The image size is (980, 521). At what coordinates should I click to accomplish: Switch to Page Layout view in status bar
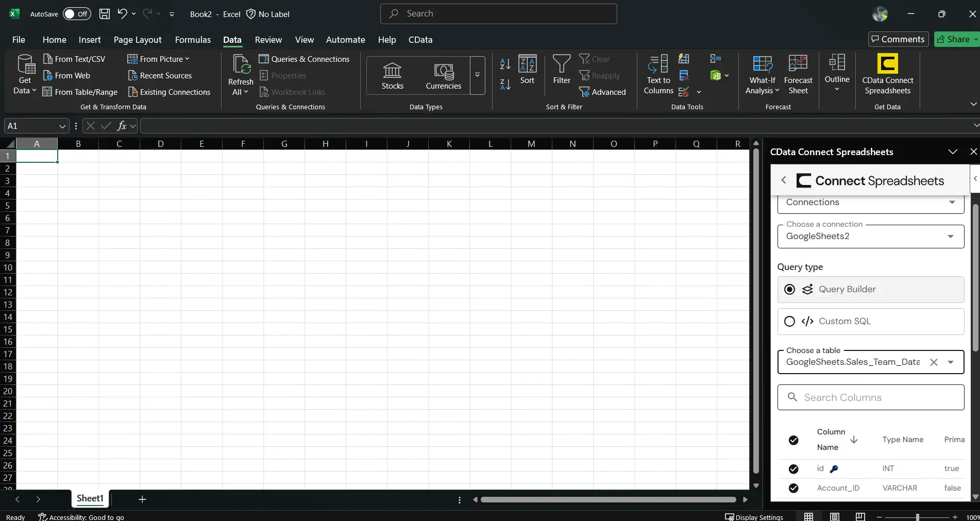(x=835, y=517)
